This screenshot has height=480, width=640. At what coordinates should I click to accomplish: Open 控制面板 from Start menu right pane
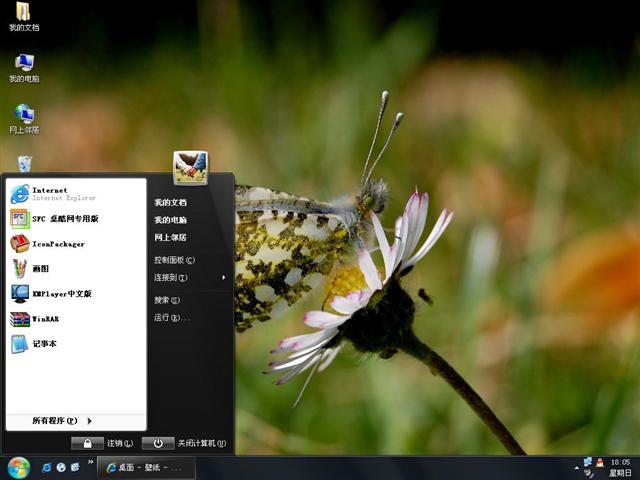click(174, 260)
